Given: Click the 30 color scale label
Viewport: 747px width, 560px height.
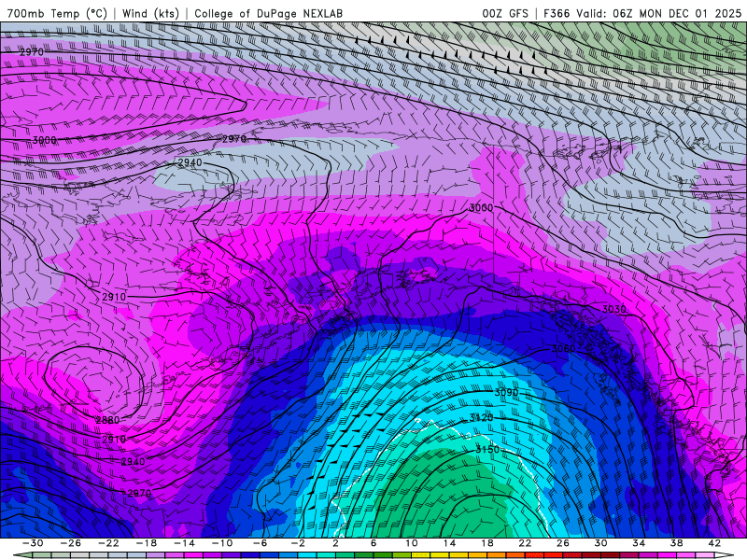Looking at the screenshot, I should coord(600,543).
